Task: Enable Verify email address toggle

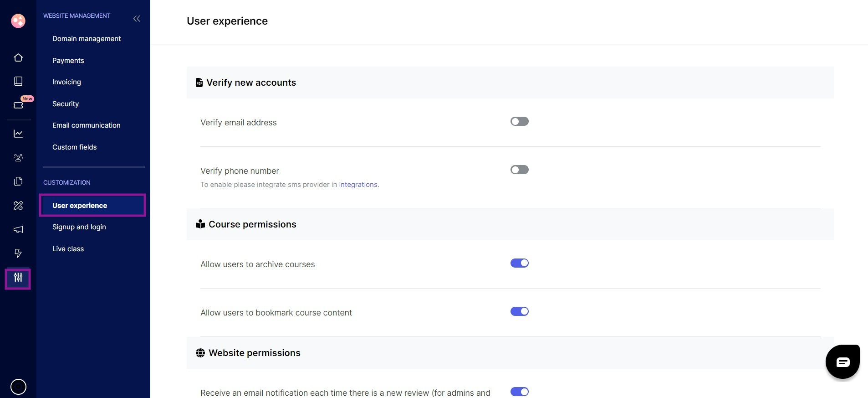Action: (519, 121)
